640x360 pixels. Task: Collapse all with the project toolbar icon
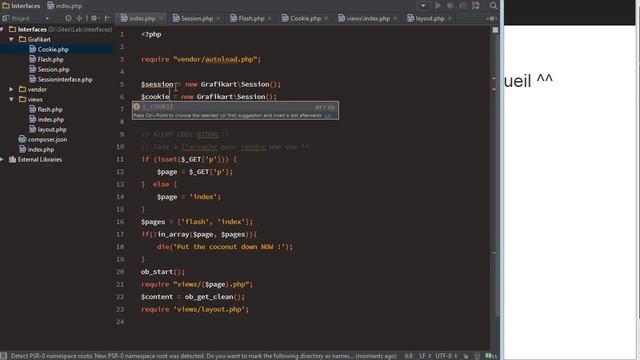point(79,18)
